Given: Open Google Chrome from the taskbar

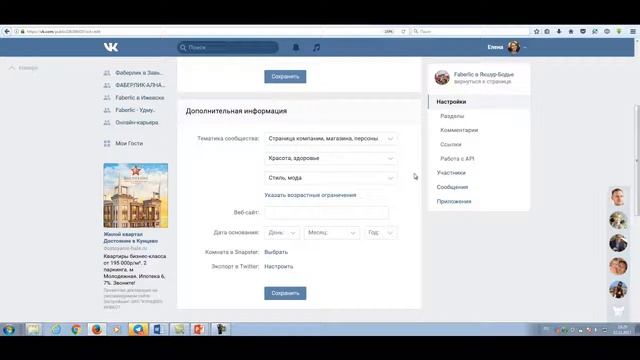Looking at the screenshot, I should (76, 329).
